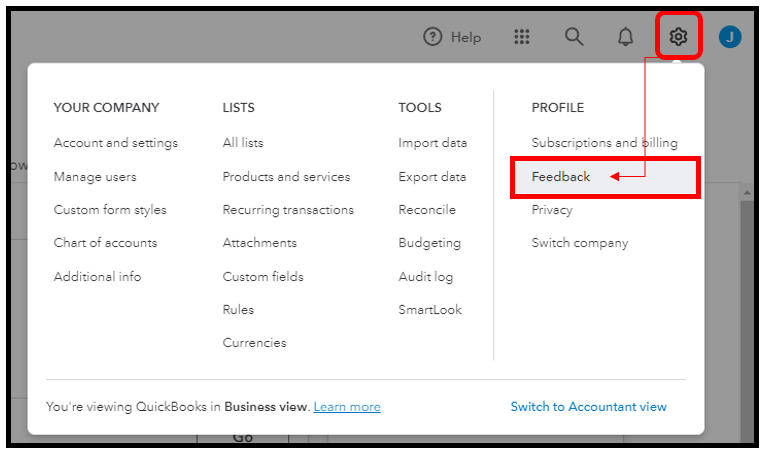Select Products and services list

[286, 177]
